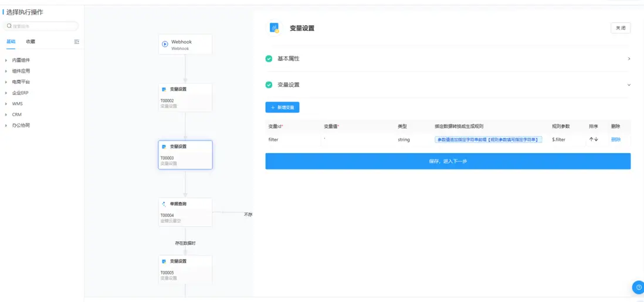Click the large 变量设置 panel header icon

(x=274, y=28)
